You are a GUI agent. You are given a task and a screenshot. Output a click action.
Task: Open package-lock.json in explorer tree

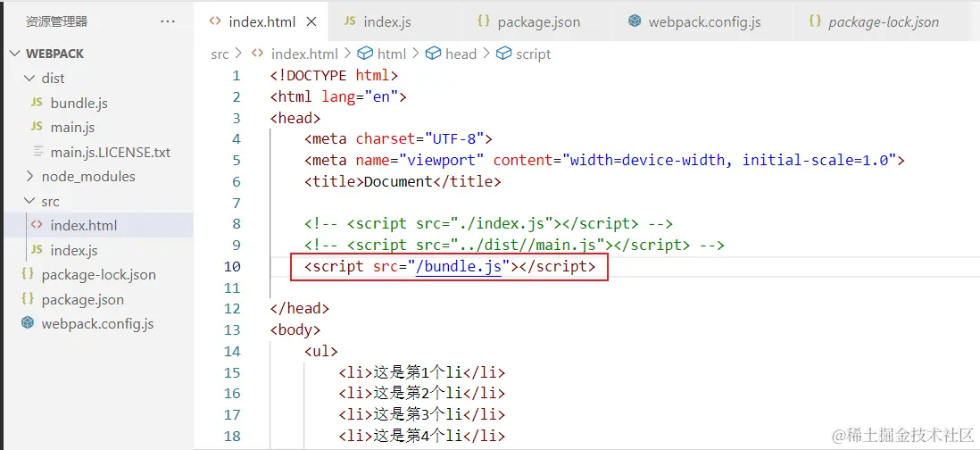pos(97,274)
